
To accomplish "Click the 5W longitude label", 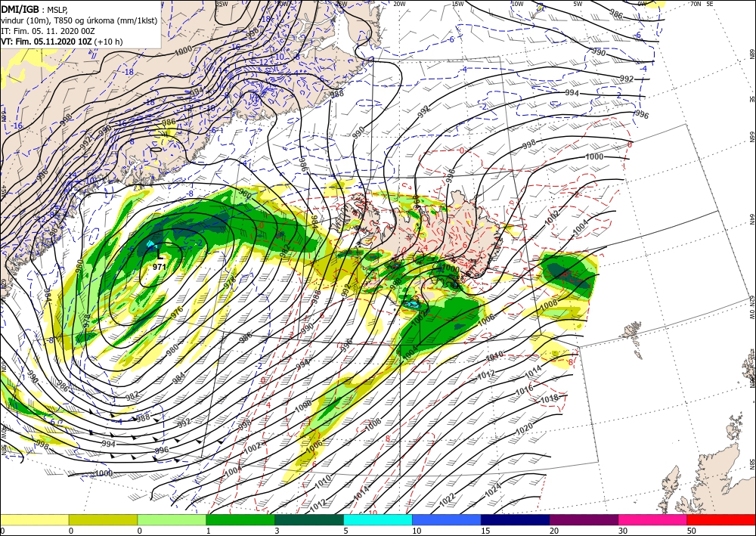I will (x=578, y=4).
